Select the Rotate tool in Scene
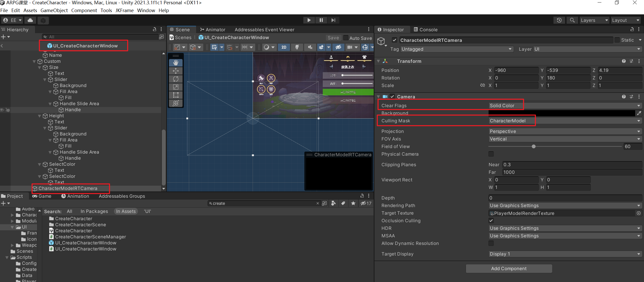This screenshot has height=282, width=644. pyautogui.click(x=176, y=79)
